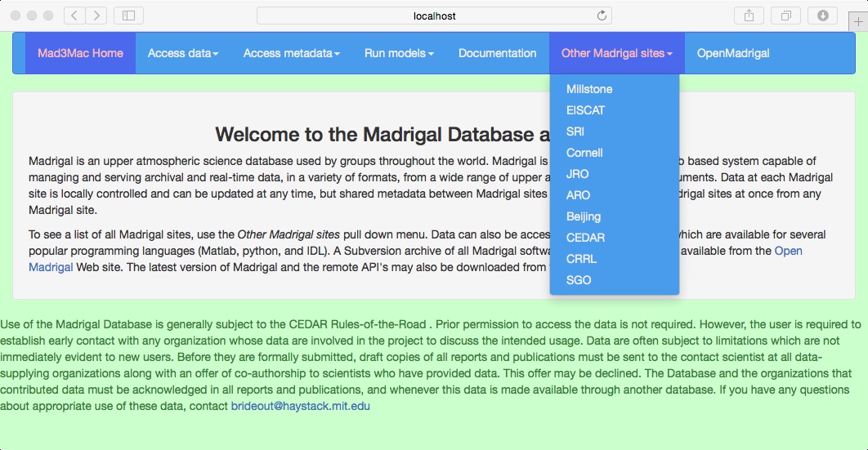Expand the Access metadata dropdown

coord(291,53)
